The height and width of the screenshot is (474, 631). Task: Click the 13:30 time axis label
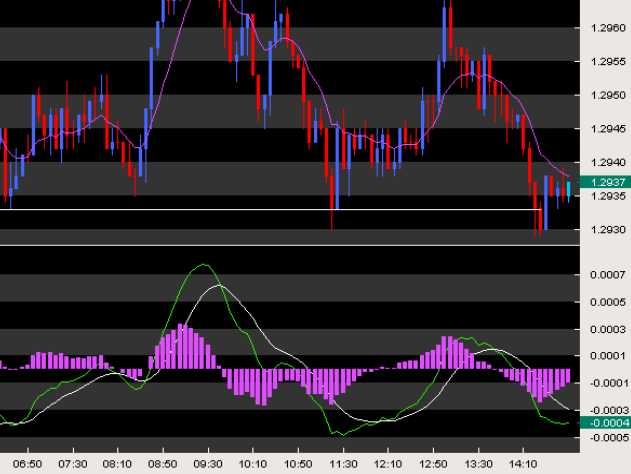478,464
